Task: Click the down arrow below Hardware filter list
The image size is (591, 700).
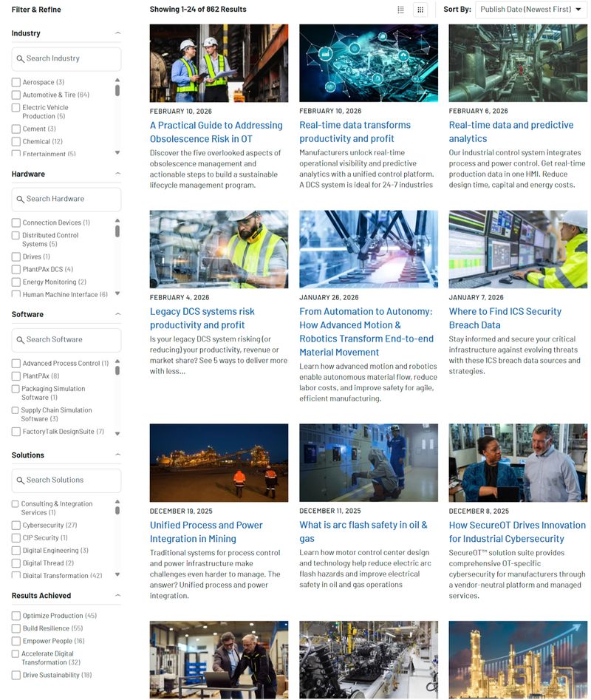Action: click(116, 293)
